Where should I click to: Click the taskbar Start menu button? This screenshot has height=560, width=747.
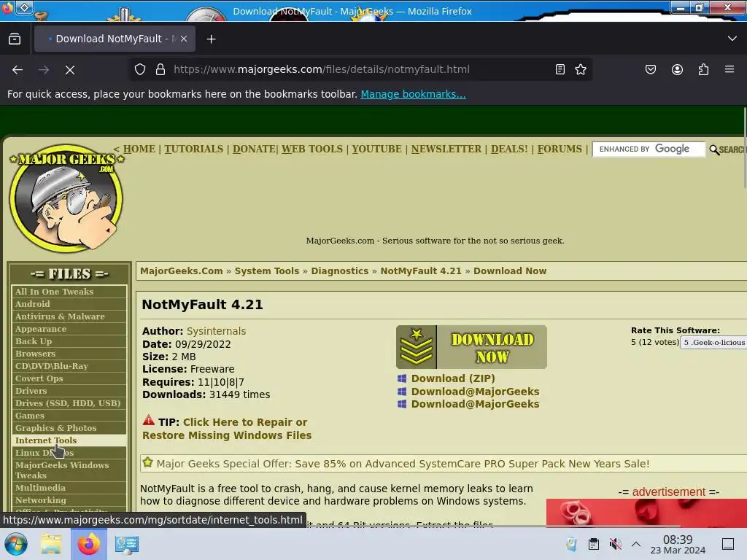16,544
